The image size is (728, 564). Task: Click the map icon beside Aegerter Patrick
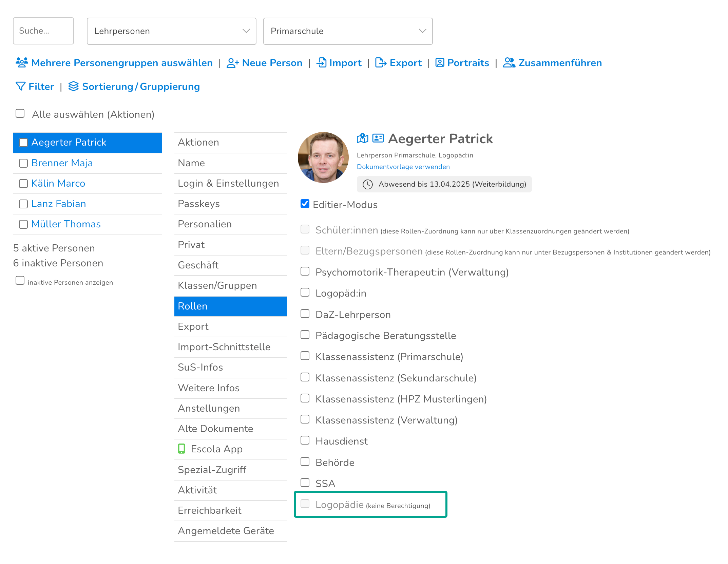362,138
